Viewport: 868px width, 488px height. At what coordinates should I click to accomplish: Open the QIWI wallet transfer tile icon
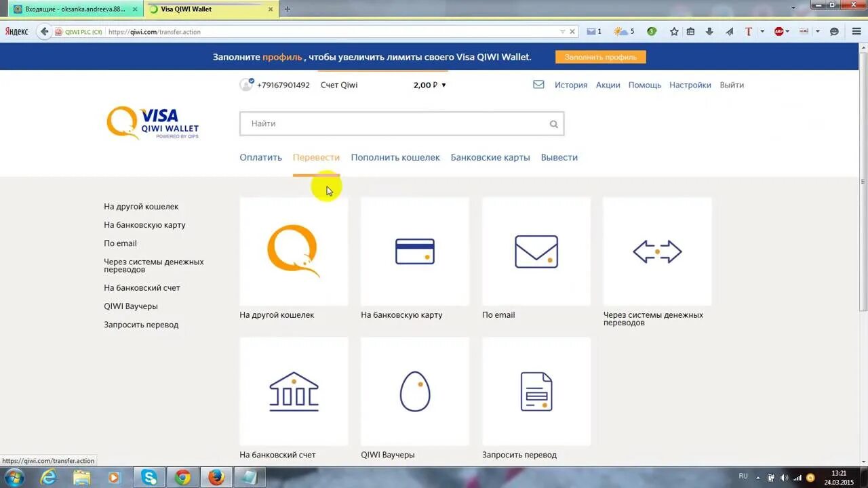pyautogui.click(x=294, y=251)
